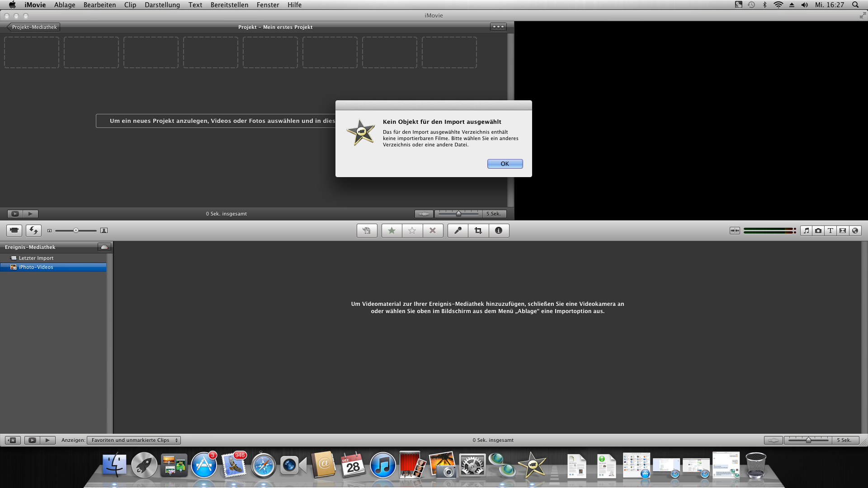This screenshot has height=488, width=868.
Task: Play project from beginning button
Action: pos(30,214)
